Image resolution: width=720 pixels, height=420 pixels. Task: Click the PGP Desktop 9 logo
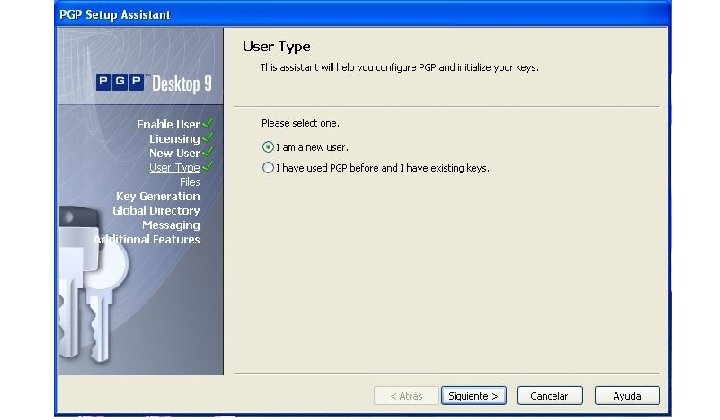(x=154, y=84)
